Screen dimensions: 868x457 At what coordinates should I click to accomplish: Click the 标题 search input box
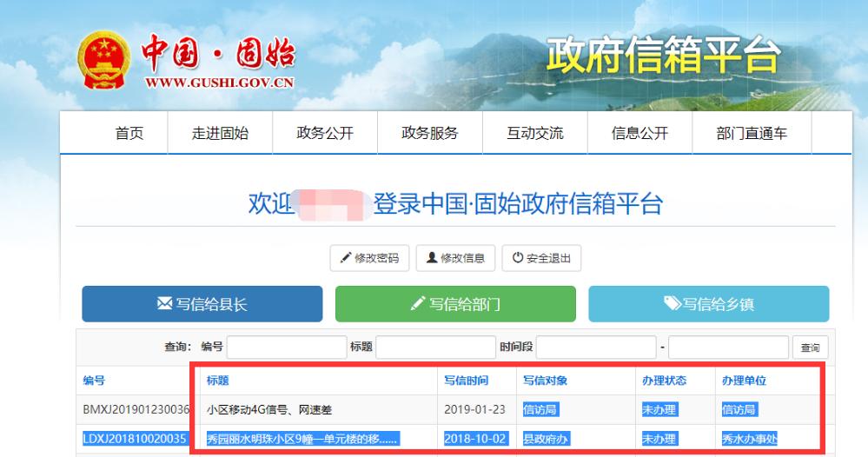click(x=435, y=348)
